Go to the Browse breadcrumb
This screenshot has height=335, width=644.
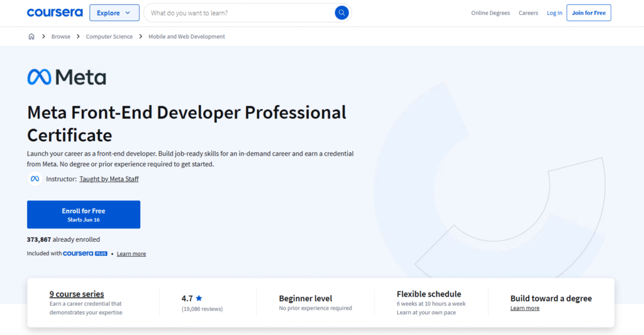click(x=61, y=37)
